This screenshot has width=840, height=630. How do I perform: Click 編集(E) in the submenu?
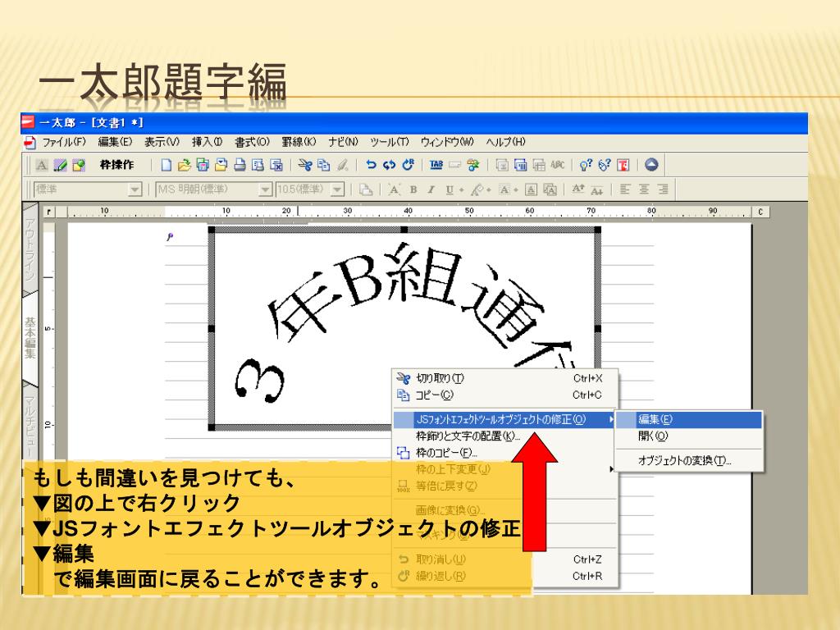688,419
